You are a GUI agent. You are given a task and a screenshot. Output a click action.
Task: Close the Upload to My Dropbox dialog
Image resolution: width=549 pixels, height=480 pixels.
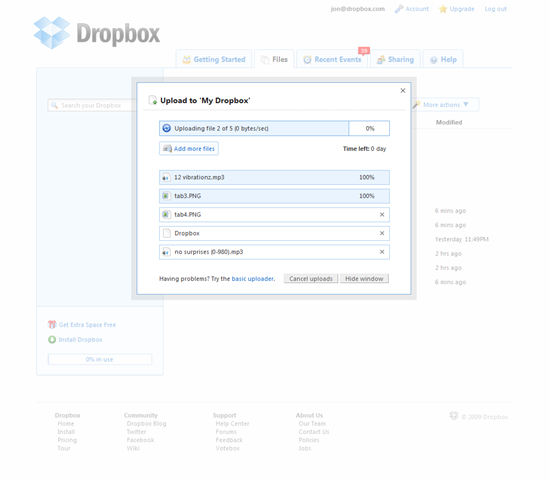click(403, 91)
